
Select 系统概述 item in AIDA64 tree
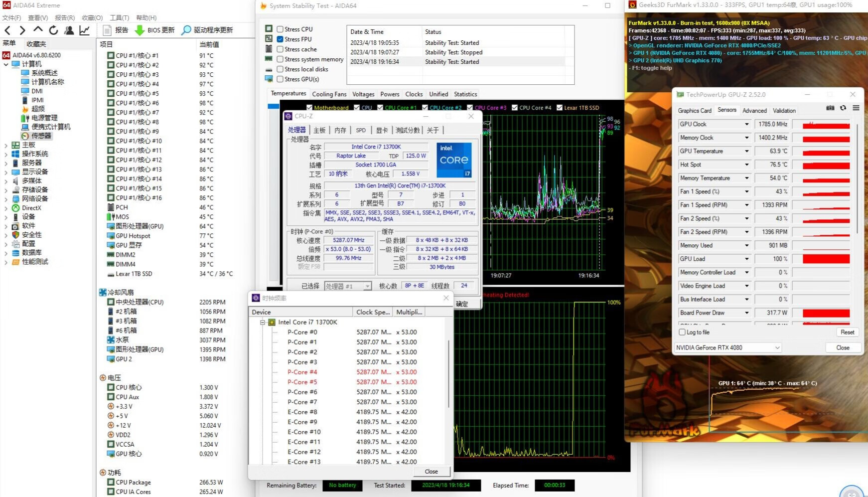pos(39,73)
